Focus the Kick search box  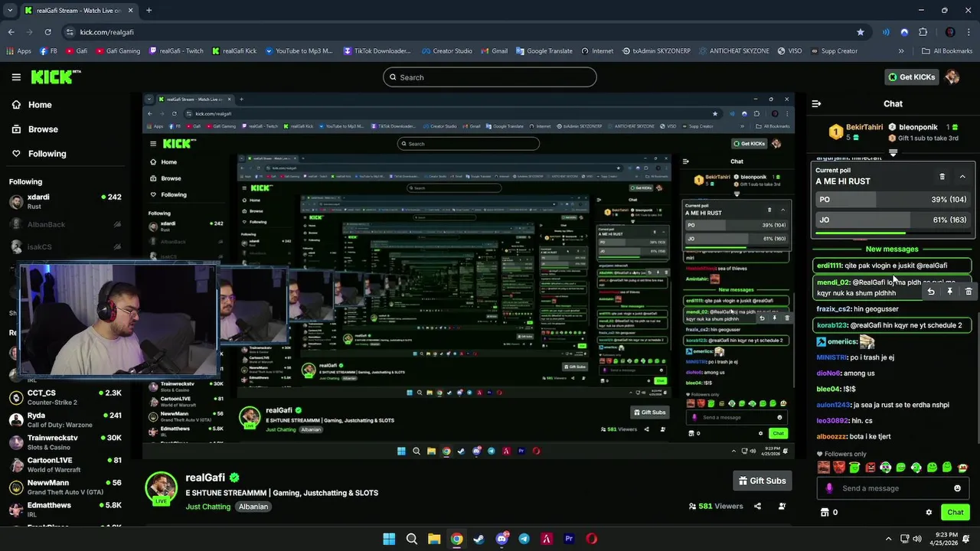[490, 77]
